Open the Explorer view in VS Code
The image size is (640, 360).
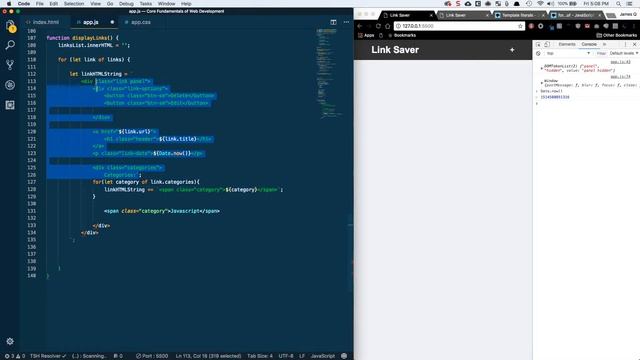tap(10, 26)
